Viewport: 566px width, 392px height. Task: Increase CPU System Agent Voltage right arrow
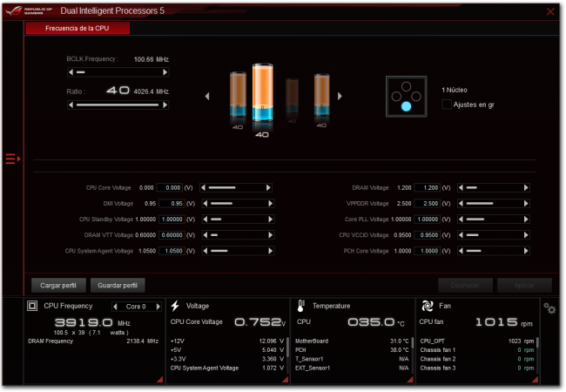point(270,251)
